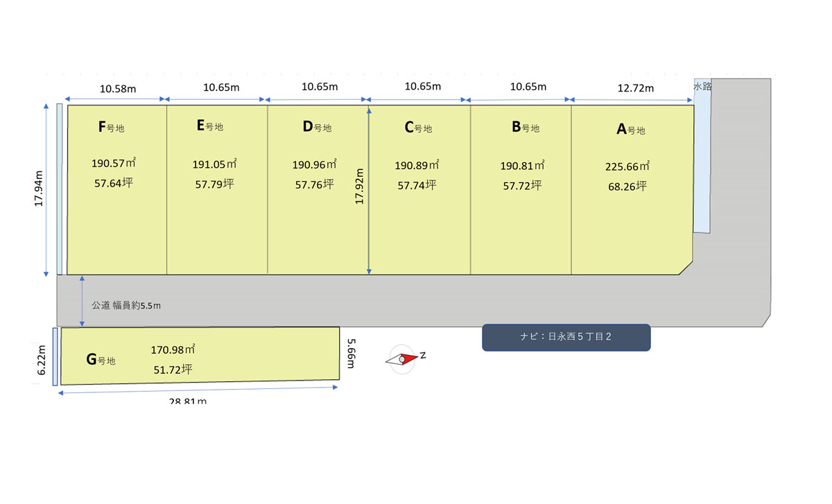The image size is (832, 504).
Task: Click the 17.94m vertical dimension label
Action: coord(39,187)
